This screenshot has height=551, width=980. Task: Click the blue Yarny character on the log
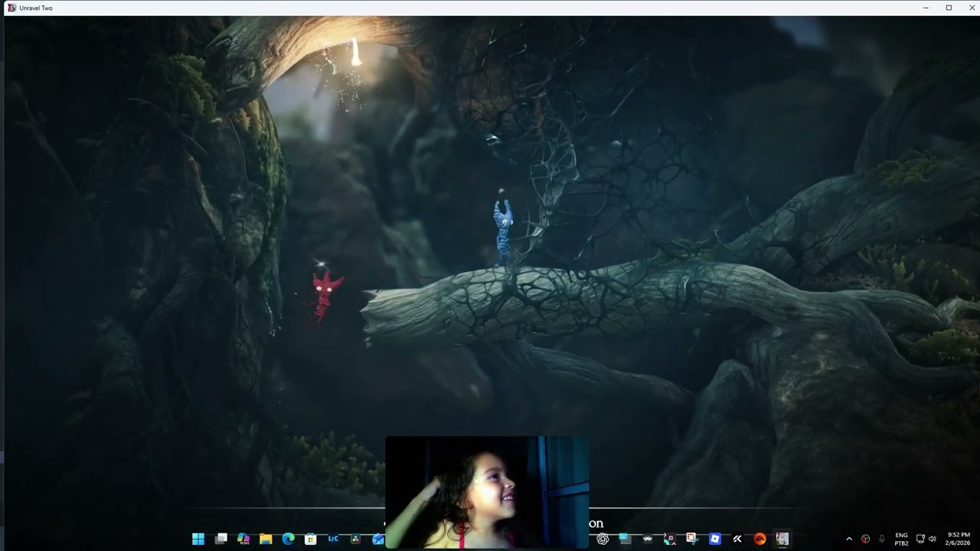pos(502,231)
